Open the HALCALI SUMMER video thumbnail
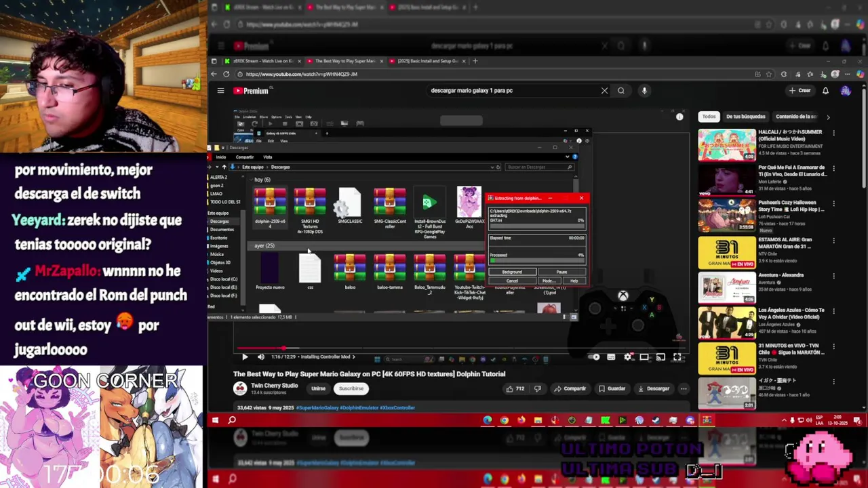Image resolution: width=868 pixels, height=488 pixels. (x=727, y=144)
